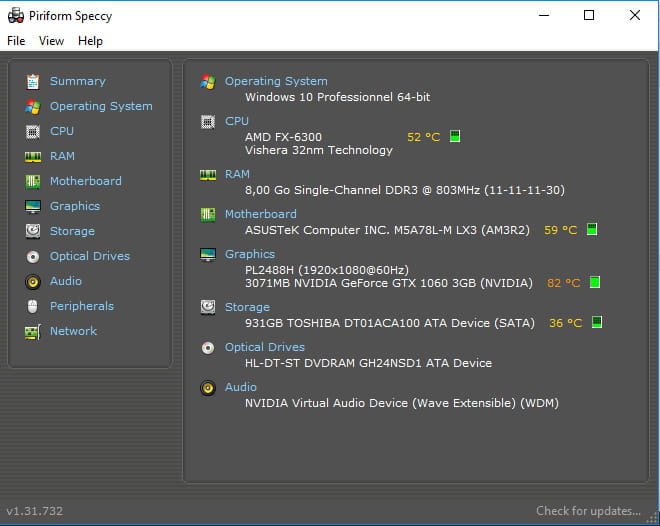Viewport: 660px width, 526px height.
Task: Open the View menu
Action: 51,41
